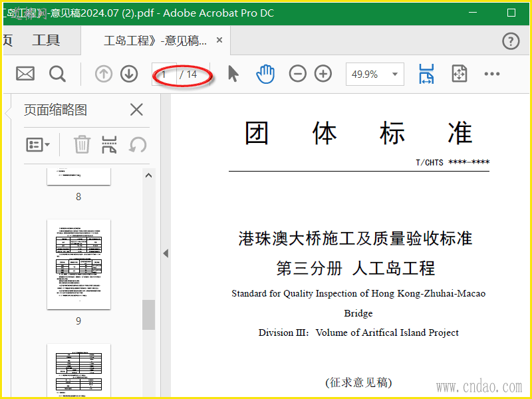Zoom in with plus button

[x=323, y=74]
